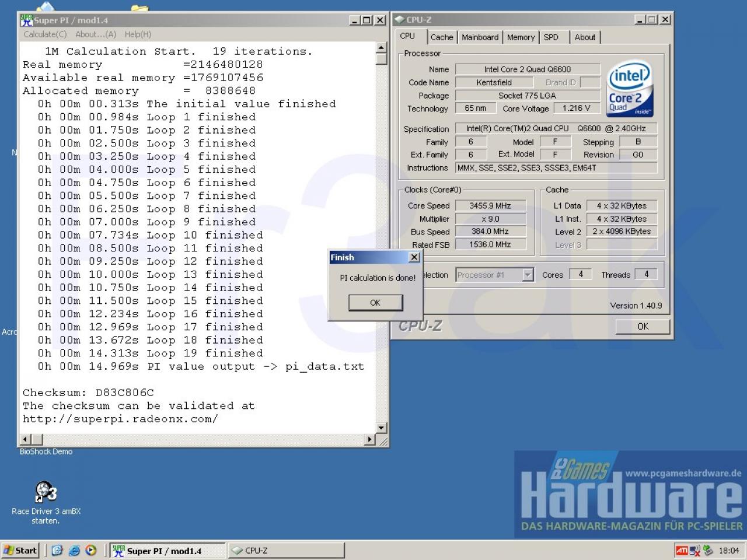Click the Super PI scroll-right arrow
The width and height of the screenshot is (747, 560).
click(370, 439)
